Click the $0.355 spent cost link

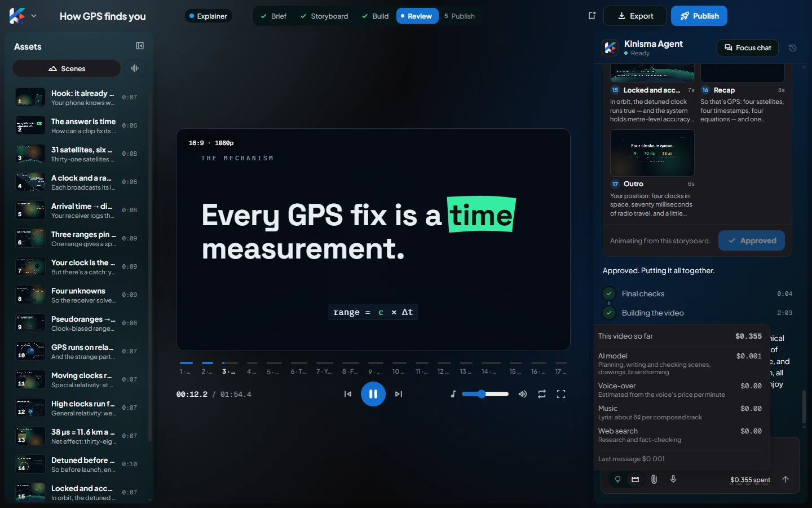(x=750, y=480)
